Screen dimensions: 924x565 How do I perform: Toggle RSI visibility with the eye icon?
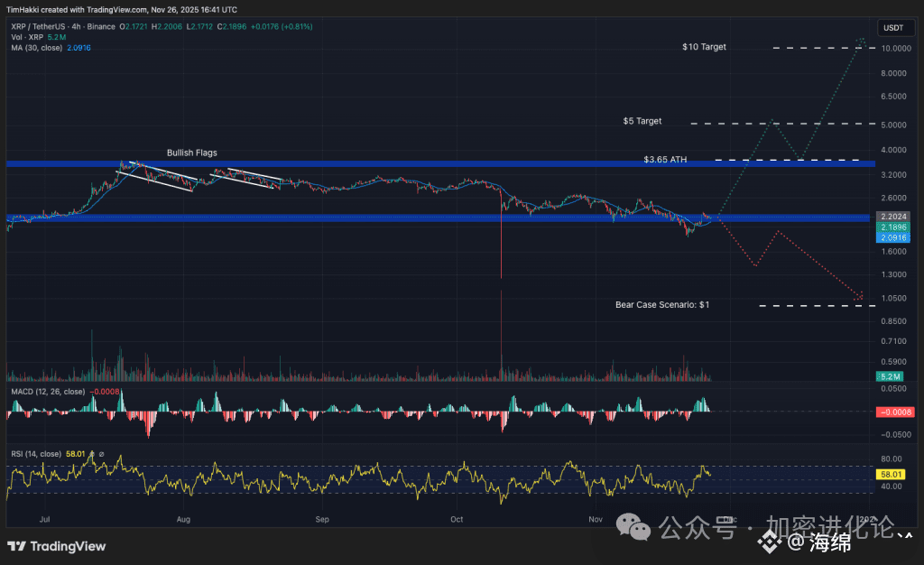(x=92, y=454)
